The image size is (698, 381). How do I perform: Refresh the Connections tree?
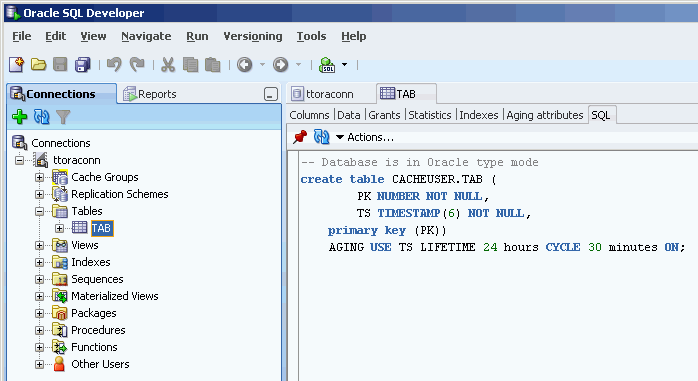[x=41, y=117]
